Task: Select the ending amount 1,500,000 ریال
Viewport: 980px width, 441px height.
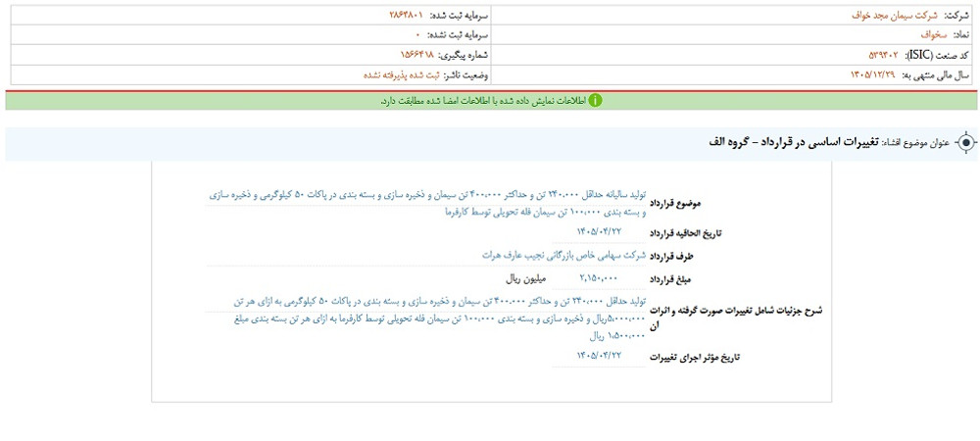Action: (x=616, y=336)
